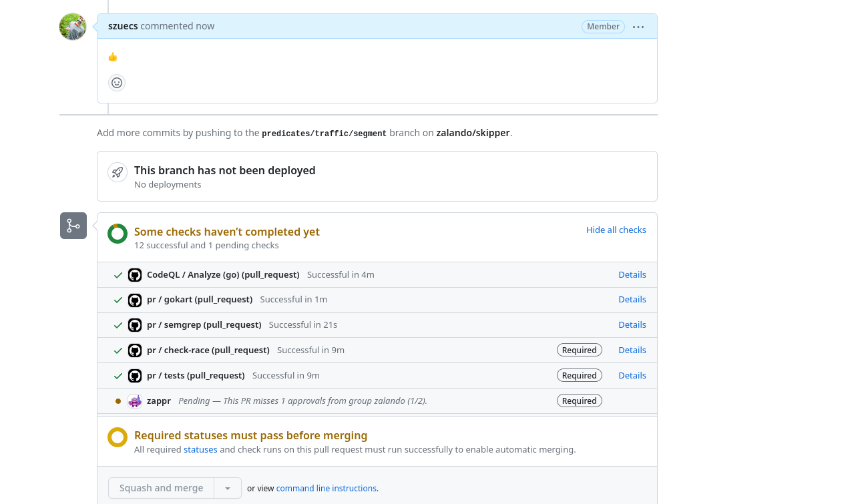Open the statuses link in the merge notice
Image resolution: width=858 pixels, height=504 pixels.
point(200,449)
